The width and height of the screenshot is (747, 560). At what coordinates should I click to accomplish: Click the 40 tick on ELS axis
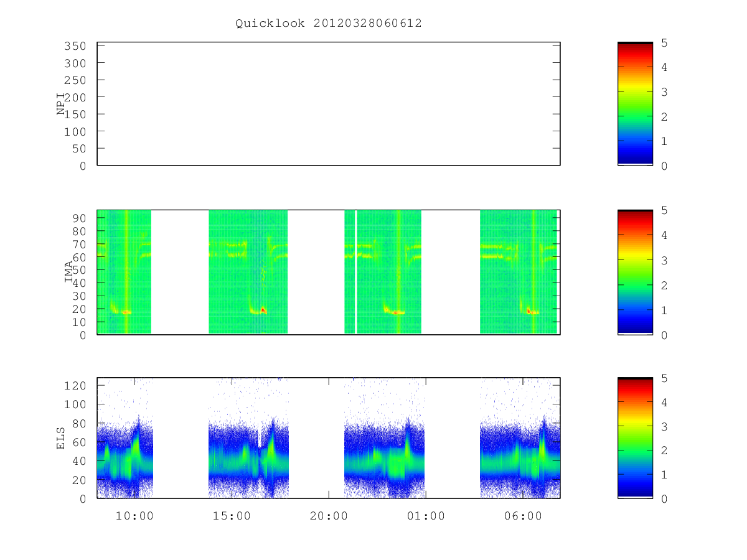78,461
